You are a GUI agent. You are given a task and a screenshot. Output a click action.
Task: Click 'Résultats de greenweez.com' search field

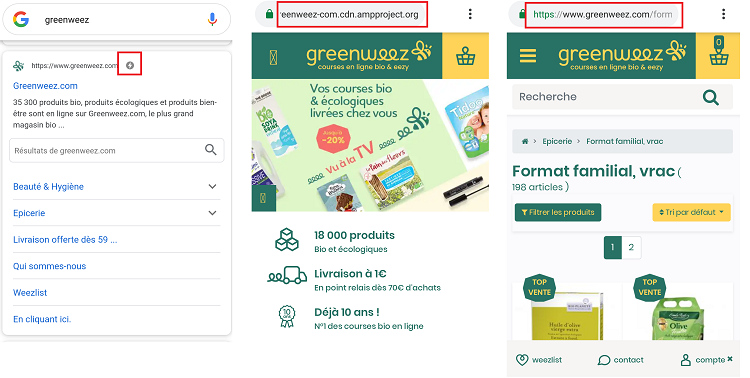(117, 150)
